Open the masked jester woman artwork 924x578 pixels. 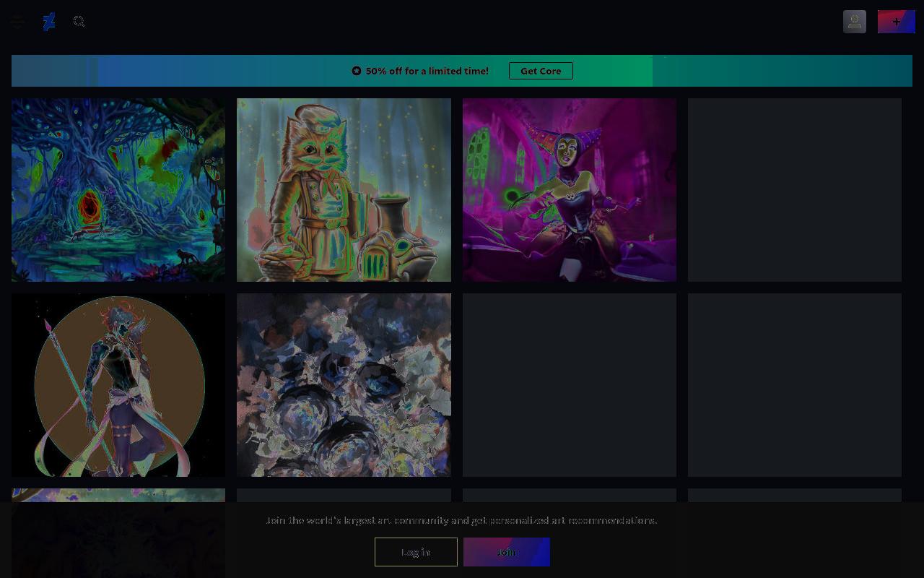[570, 190]
